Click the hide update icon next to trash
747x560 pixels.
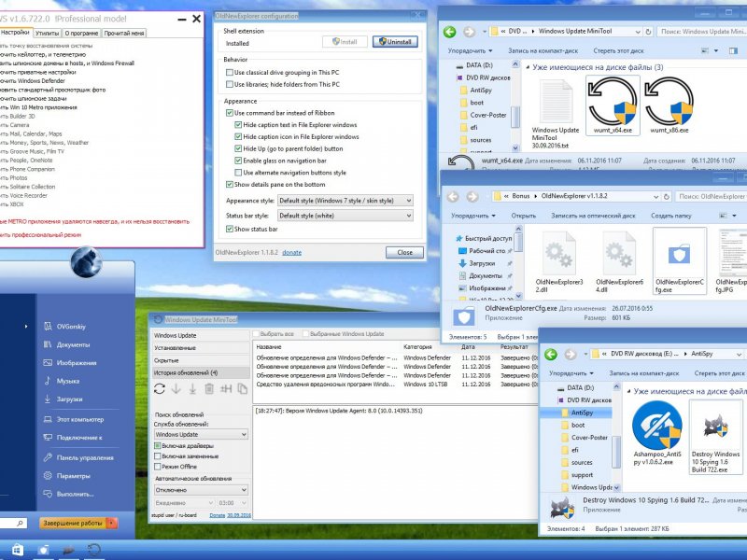(226, 388)
